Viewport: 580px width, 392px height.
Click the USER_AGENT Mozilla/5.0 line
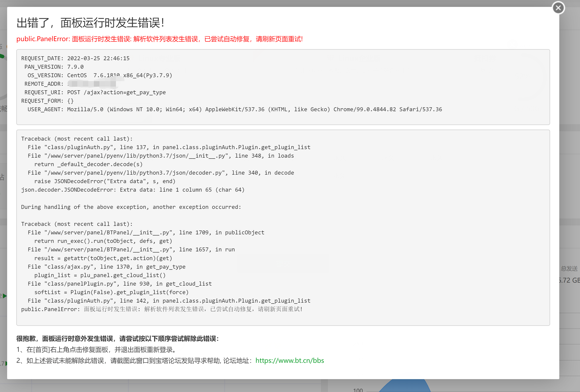[x=235, y=109]
